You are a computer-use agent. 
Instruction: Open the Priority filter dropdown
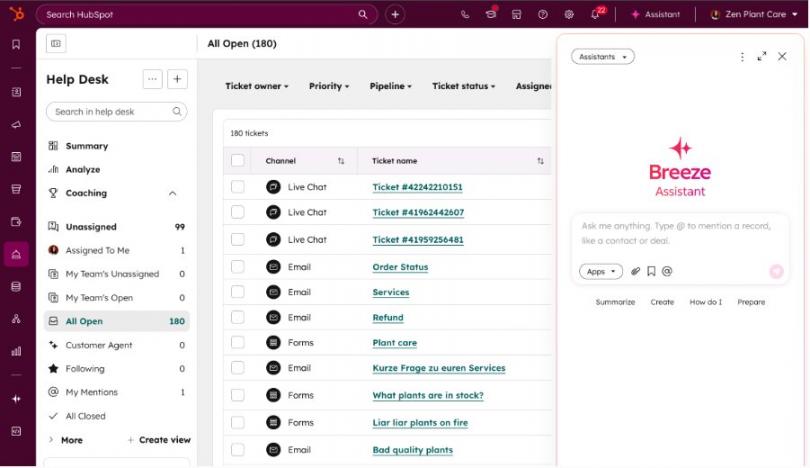point(329,86)
